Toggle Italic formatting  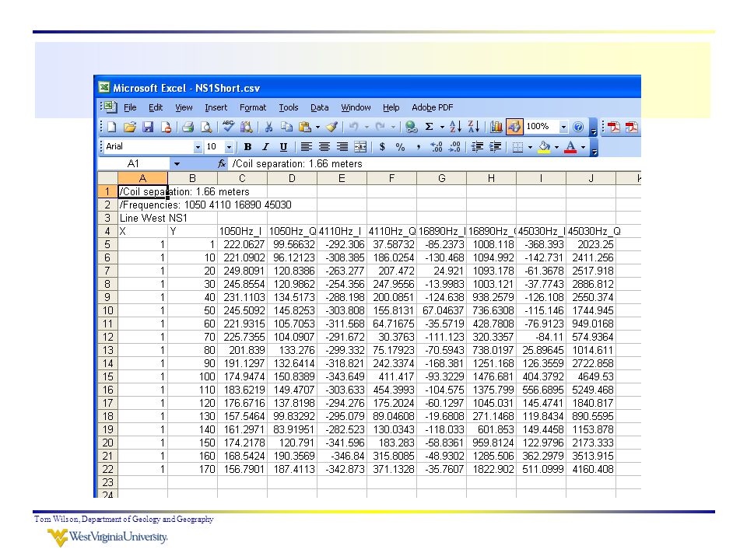point(265,147)
